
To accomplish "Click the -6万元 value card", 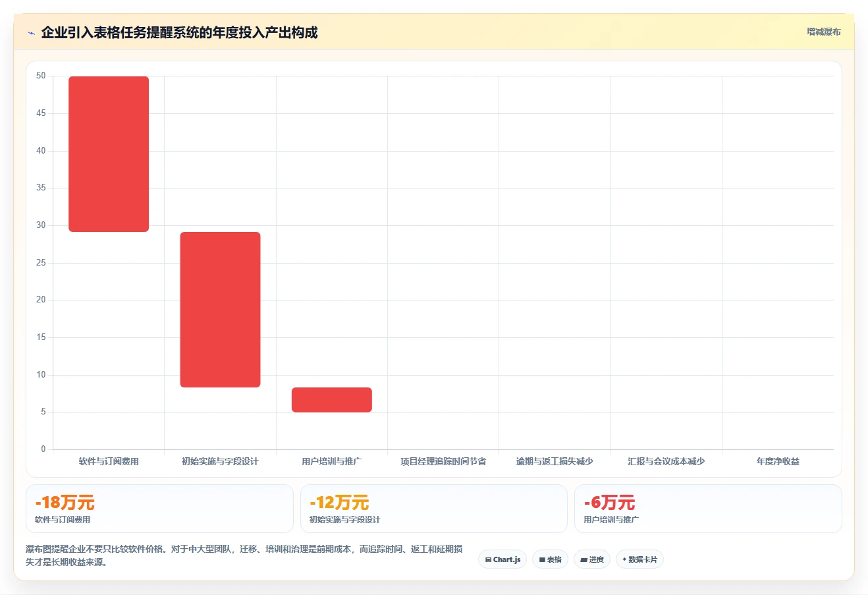I will pyautogui.click(x=708, y=509).
